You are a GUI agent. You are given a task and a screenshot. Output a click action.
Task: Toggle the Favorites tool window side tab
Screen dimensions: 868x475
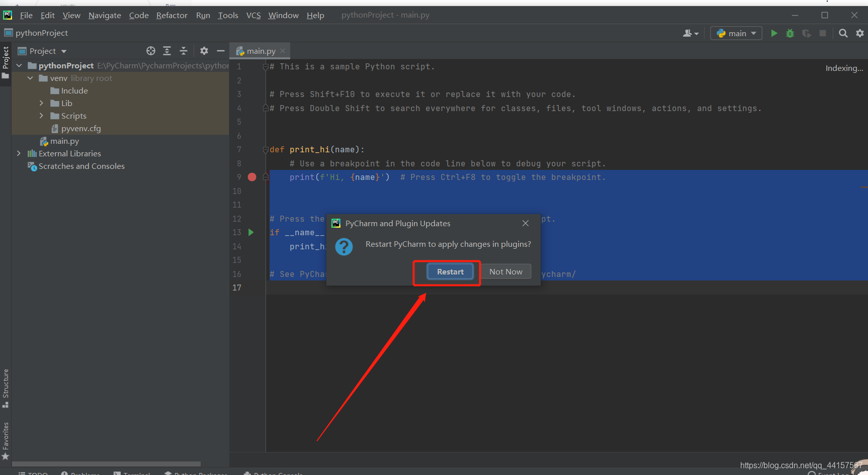[6, 441]
